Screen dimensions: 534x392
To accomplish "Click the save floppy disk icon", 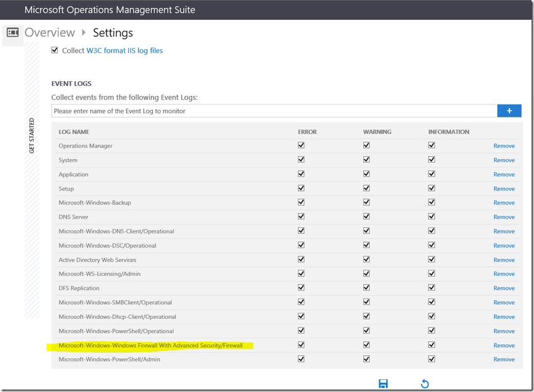I will [x=383, y=384].
